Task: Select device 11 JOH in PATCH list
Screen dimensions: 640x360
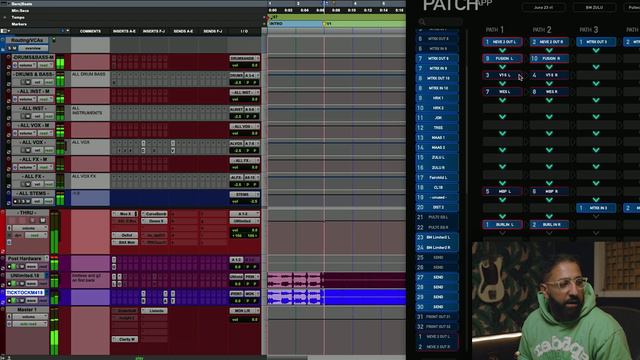Action: [x=438, y=118]
